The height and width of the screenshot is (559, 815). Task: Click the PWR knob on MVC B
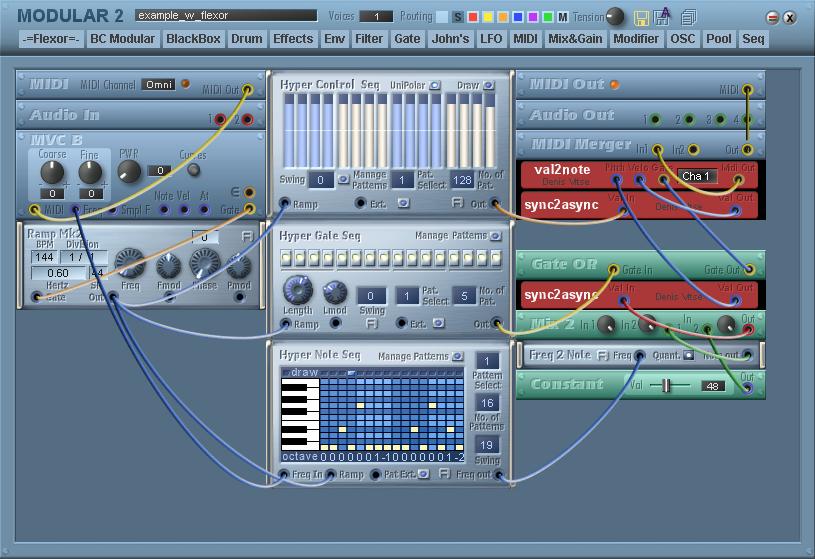(x=129, y=171)
